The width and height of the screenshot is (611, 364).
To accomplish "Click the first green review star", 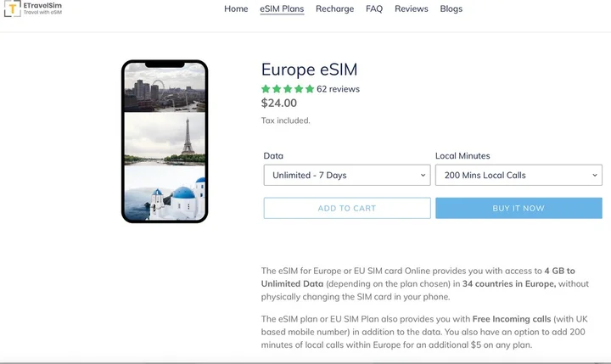I will (266, 89).
